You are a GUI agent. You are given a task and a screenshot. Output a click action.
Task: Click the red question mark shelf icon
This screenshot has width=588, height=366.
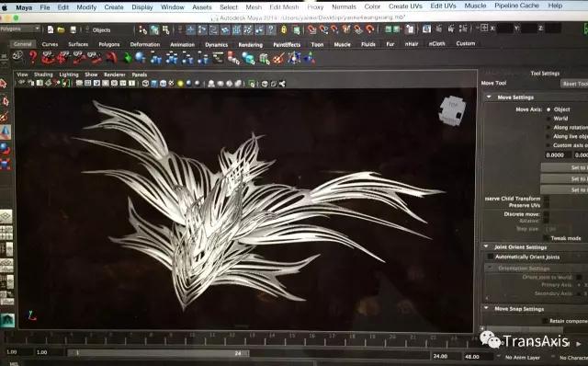(33, 57)
